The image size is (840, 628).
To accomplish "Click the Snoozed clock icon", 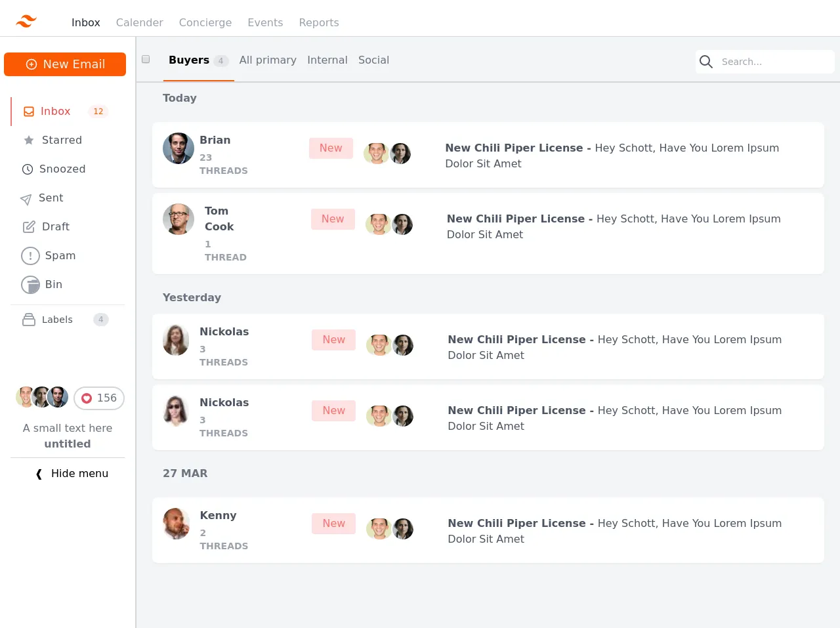I will [28, 169].
